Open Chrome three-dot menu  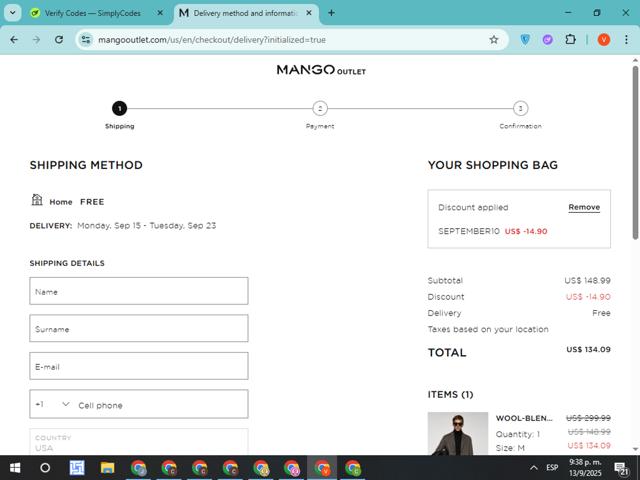click(626, 40)
